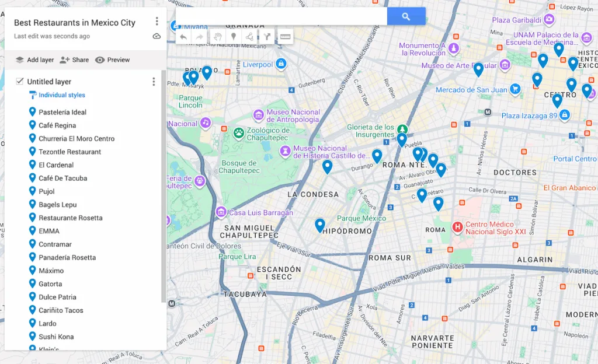Screen dimensions: 598x364
Task: Click the Auditorio Nacional music note icon
Action: (x=206, y=123)
